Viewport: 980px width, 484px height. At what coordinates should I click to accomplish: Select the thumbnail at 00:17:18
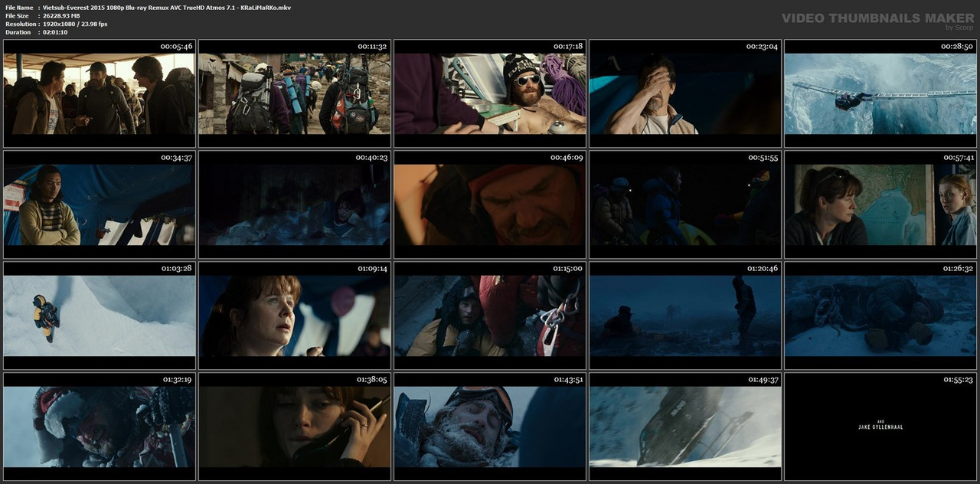coord(490,93)
